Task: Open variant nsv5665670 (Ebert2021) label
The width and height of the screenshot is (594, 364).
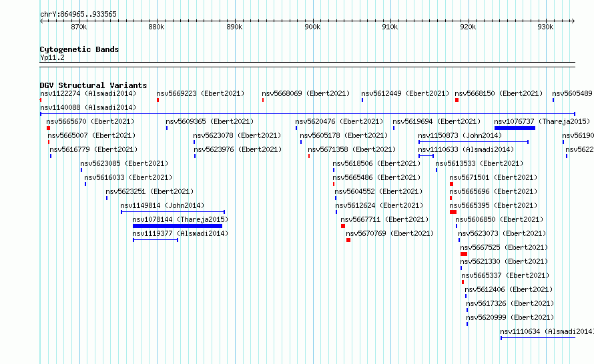Action: pyautogui.click(x=90, y=121)
